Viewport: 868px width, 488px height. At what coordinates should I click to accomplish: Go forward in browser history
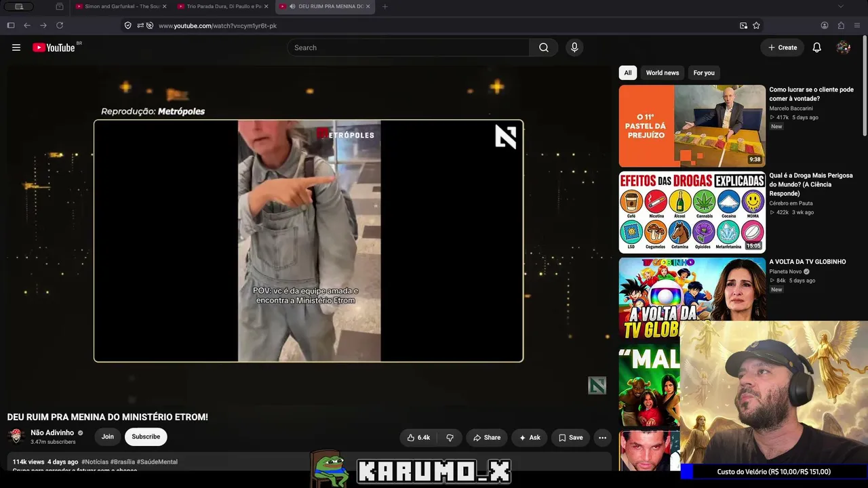43,26
